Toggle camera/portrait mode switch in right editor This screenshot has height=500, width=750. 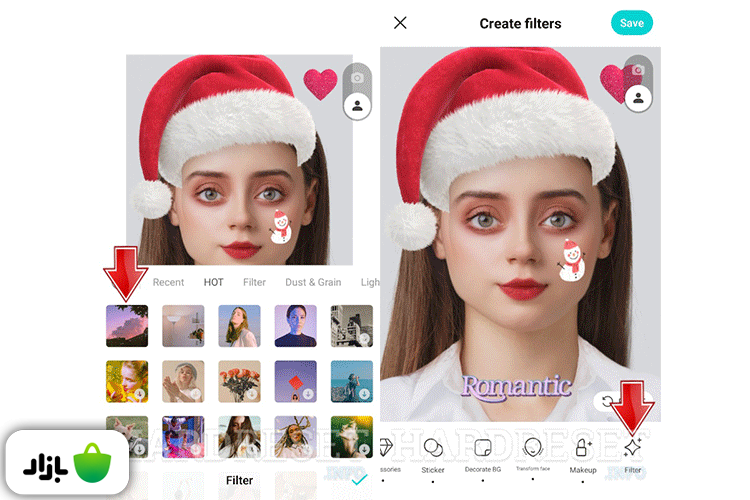tap(637, 84)
